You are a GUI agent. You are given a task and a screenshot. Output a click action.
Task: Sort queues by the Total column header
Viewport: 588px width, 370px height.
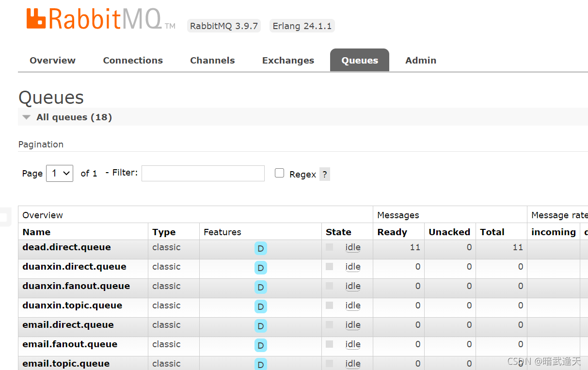click(x=492, y=232)
